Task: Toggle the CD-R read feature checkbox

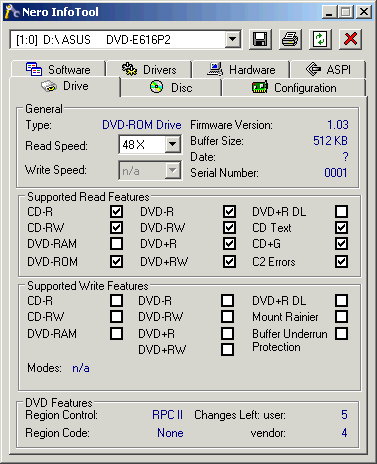Action: tap(116, 212)
